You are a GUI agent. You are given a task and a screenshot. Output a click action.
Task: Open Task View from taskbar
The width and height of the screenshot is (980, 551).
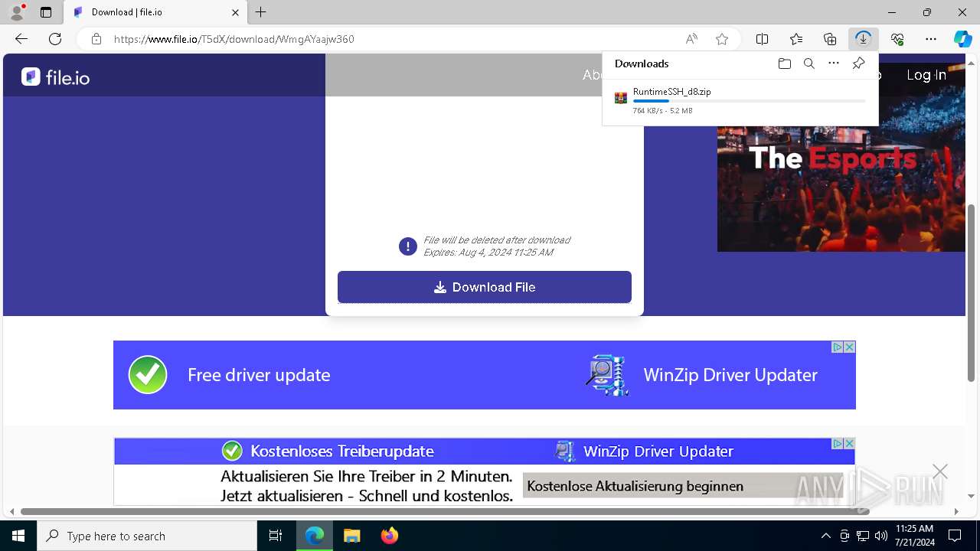[276, 536]
